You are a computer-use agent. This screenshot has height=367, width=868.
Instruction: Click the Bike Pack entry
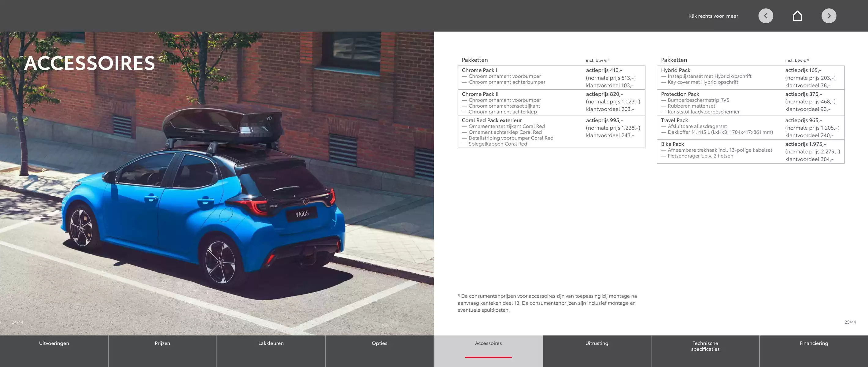750,151
